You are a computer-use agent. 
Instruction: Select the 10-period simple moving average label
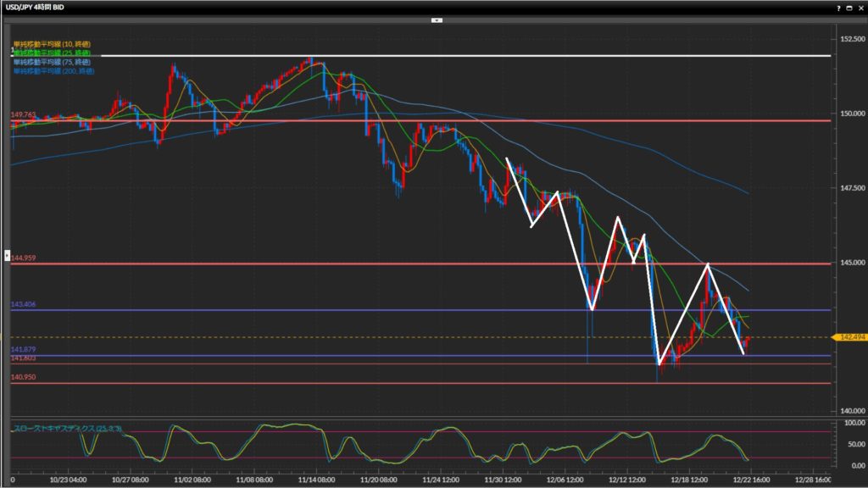[x=51, y=43]
